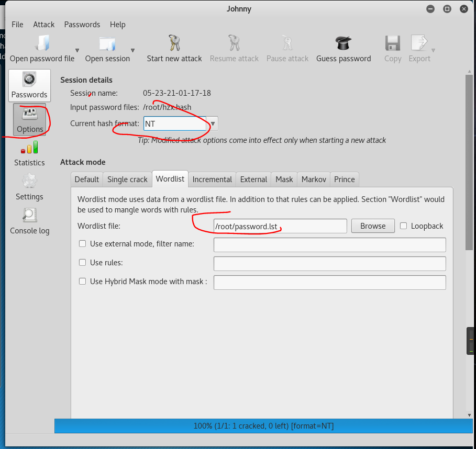Expand the Current hash format dropdown

pyautogui.click(x=213, y=124)
